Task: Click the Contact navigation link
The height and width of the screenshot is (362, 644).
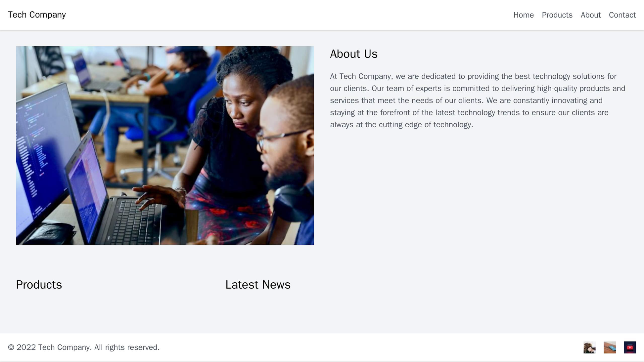Action: click(x=622, y=15)
